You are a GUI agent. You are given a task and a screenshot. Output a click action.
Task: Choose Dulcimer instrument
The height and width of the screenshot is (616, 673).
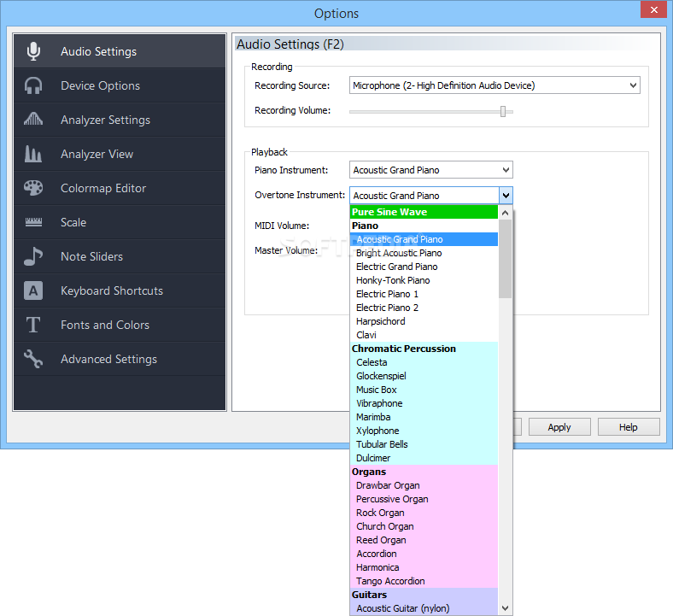(x=424, y=458)
